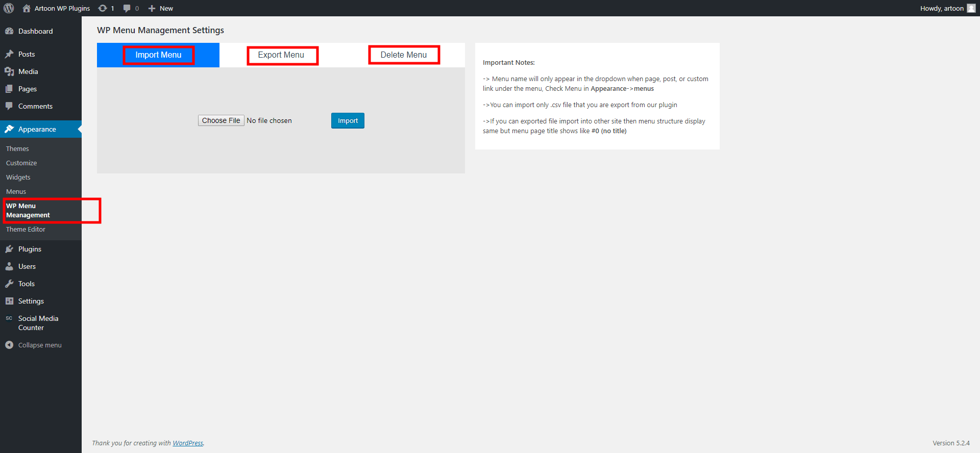Open Theme Editor under Appearance
Viewport: 980px width, 453px height.
[26, 230]
